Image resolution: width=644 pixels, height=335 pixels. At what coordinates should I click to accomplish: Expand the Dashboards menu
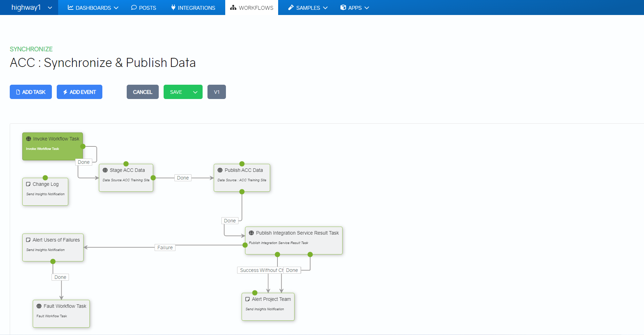tap(93, 8)
